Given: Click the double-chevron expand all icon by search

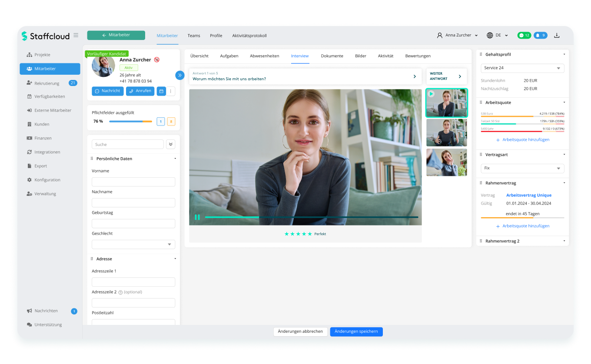Looking at the screenshot, I should (x=170, y=144).
